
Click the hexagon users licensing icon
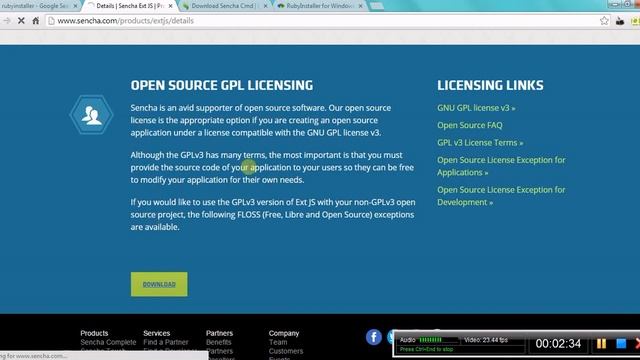tap(91, 115)
